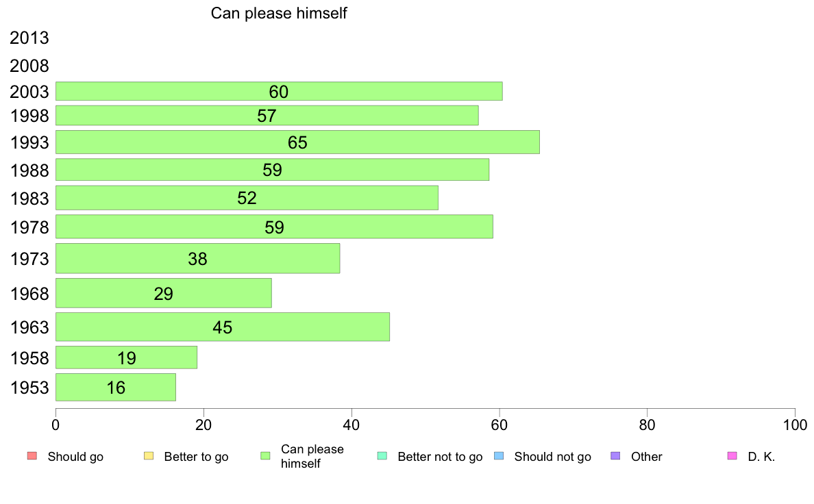Click the yellow Better to go swatch
Viewport: 814px width, 504px height.
(x=149, y=456)
